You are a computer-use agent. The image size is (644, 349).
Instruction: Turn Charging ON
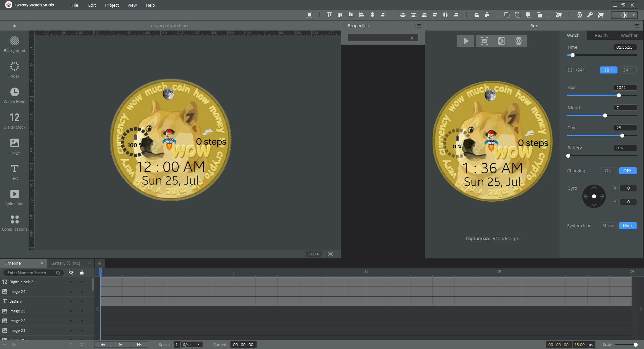(608, 171)
